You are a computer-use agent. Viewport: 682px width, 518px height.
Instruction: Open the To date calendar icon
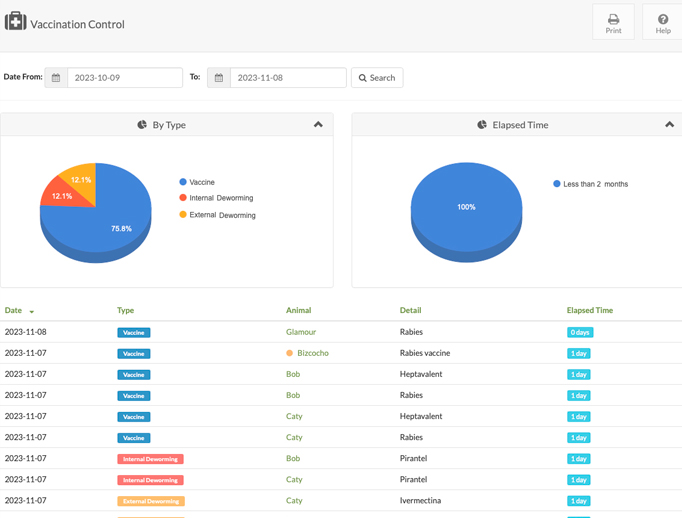[219, 77]
